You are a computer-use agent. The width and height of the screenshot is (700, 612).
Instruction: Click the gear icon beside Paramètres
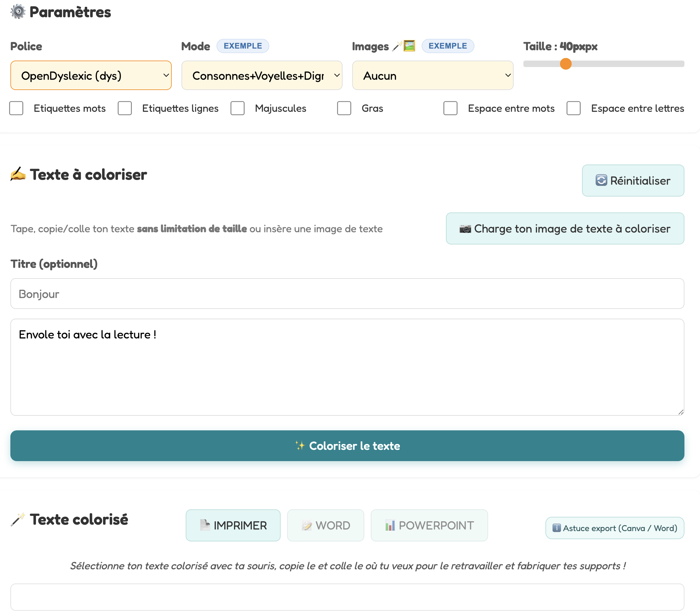pyautogui.click(x=18, y=12)
